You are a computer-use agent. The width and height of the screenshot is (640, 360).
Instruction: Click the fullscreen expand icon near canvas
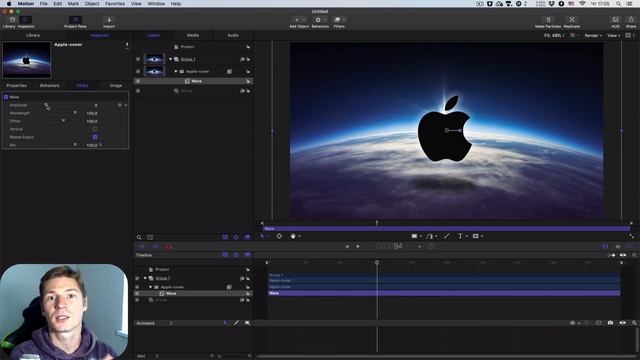click(x=631, y=236)
